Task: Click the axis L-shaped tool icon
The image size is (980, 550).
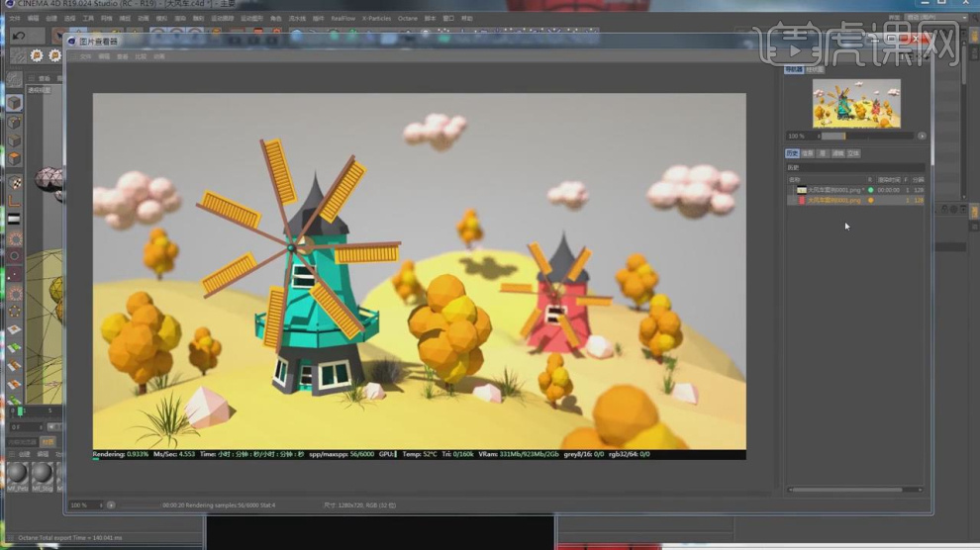Action: point(14,201)
